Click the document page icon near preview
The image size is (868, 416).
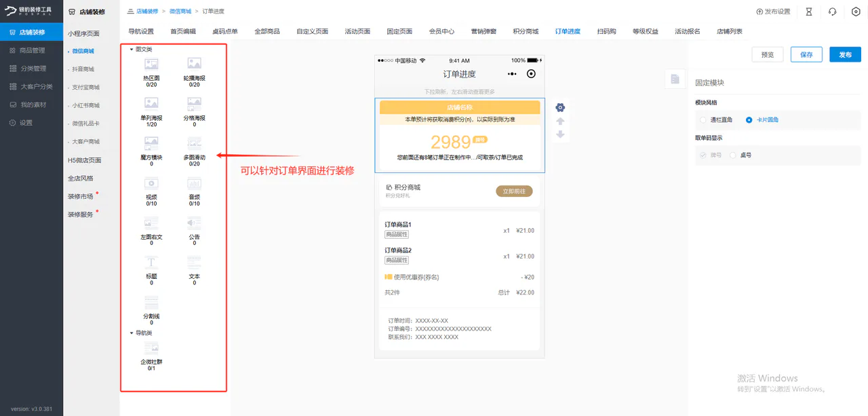click(675, 79)
